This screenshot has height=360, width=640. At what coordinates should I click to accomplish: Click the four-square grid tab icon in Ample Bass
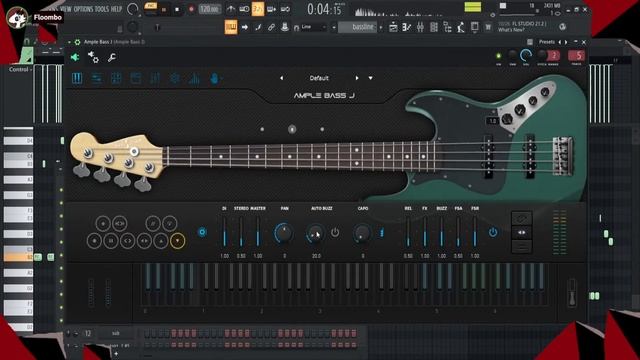pos(116,78)
